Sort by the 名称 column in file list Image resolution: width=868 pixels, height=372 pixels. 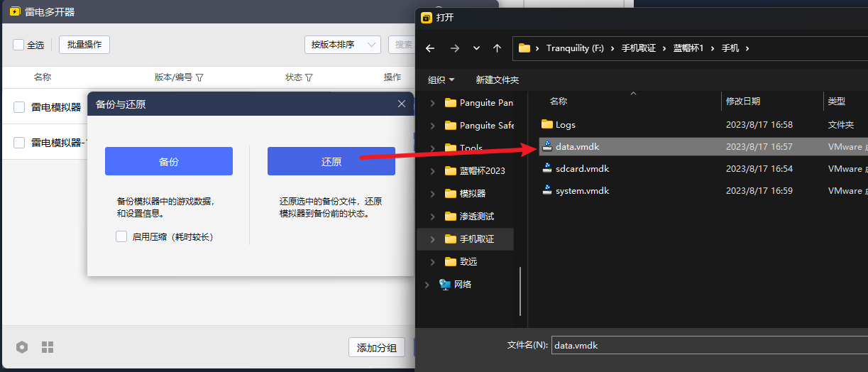[x=559, y=102]
